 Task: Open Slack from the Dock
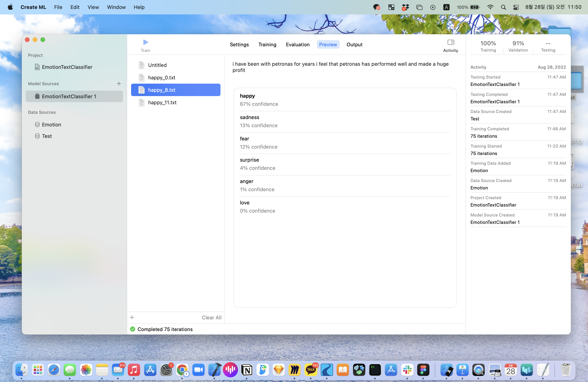pos(407,370)
